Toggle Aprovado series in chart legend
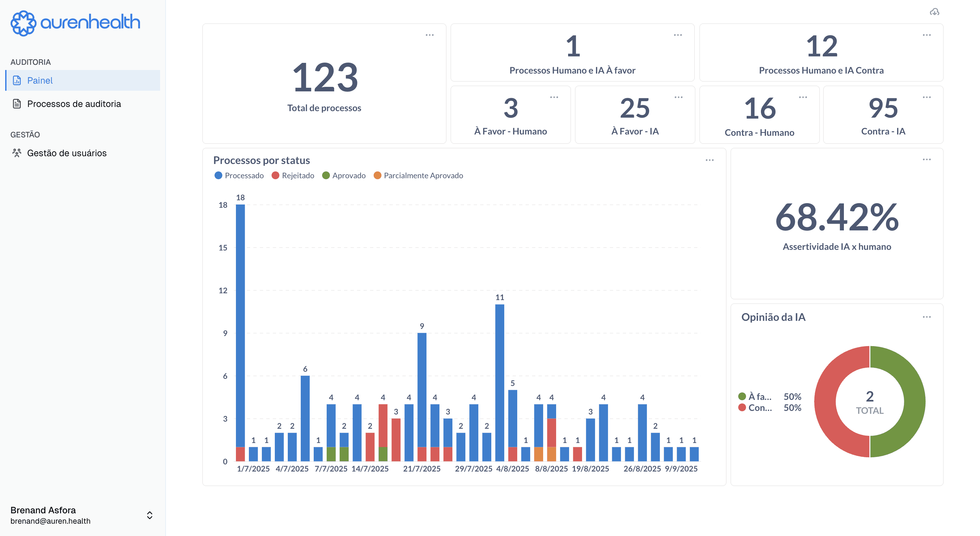 coord(344,175)
